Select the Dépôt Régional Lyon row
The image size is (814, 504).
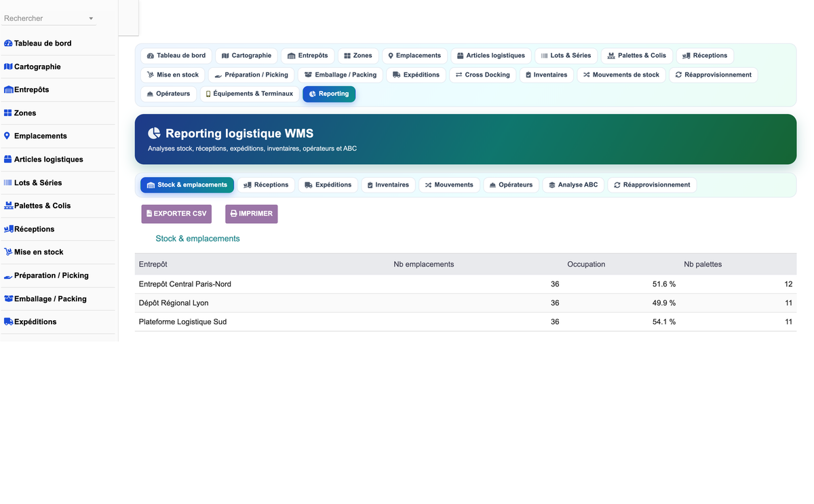coord(465,303)
